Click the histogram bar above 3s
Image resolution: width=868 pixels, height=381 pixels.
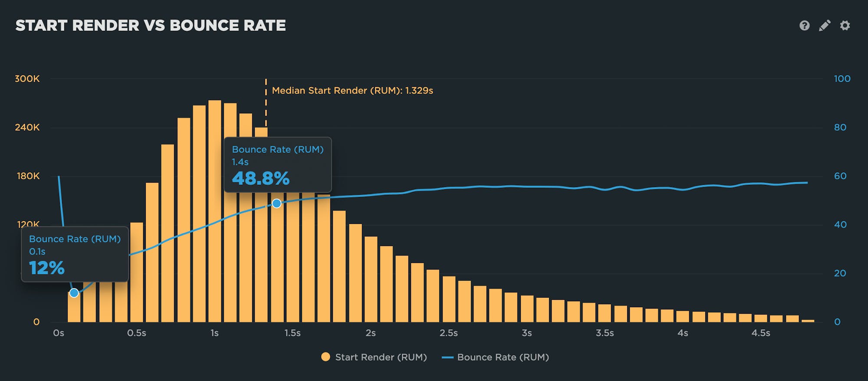(527, 309)
